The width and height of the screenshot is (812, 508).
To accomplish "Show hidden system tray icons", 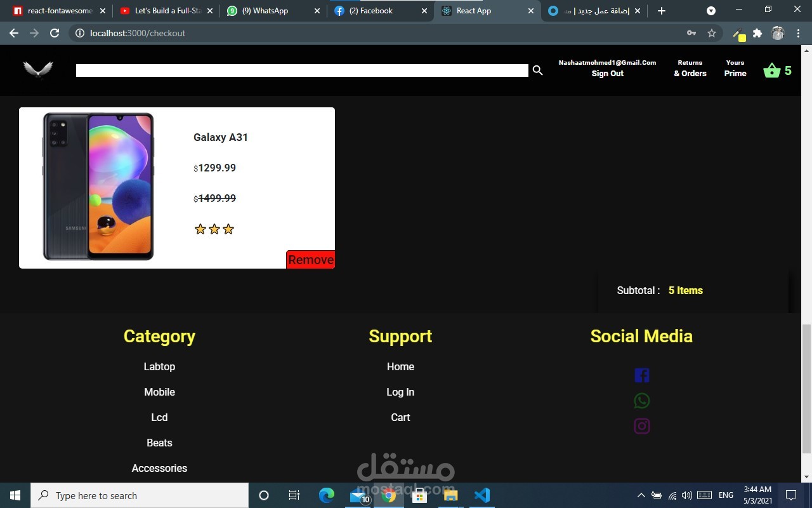I will click(x=641, y=495).
